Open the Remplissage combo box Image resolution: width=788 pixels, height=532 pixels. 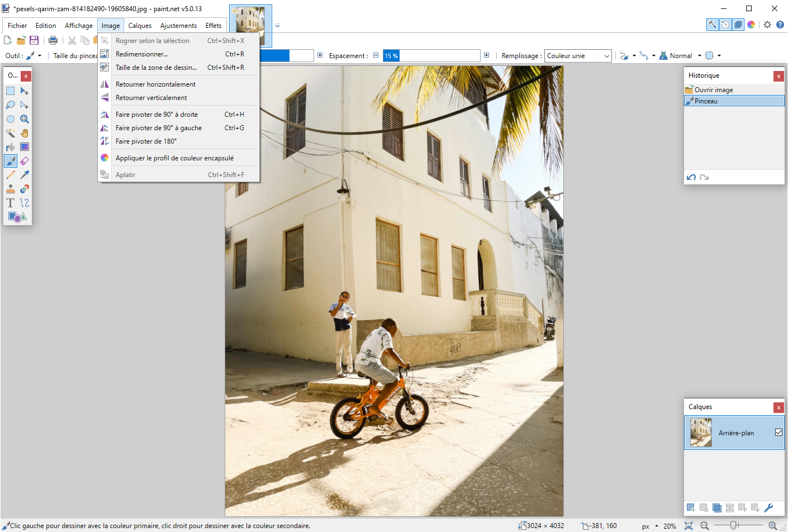click(578, 55)
